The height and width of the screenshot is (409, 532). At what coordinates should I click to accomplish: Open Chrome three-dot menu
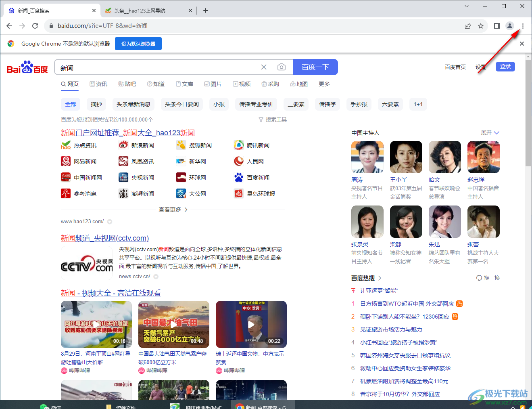coord(523,26)
